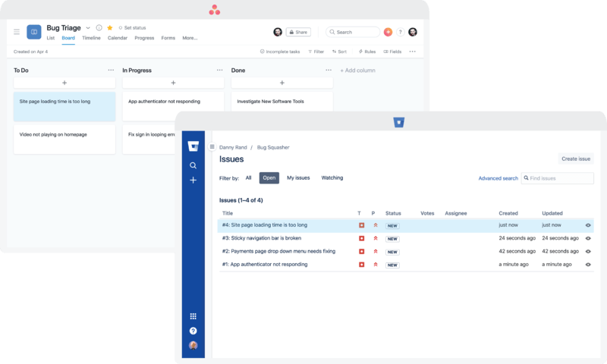Expand the More... tab menu

(x=190, y=38)
